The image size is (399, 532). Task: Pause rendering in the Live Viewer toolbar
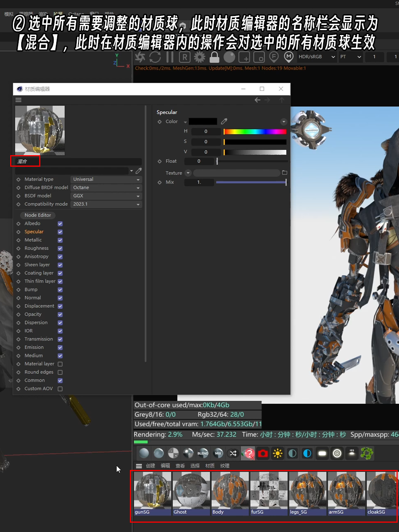pyautogui.click(x=170, y=57)
